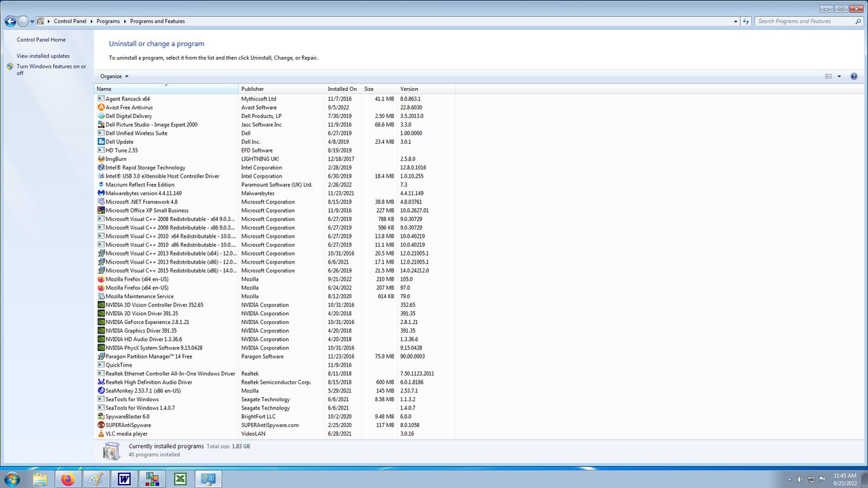The image size is (868, 488).
Task: Select NVIDIA PhysX System Software entry
Action: [x=275, y=348]
